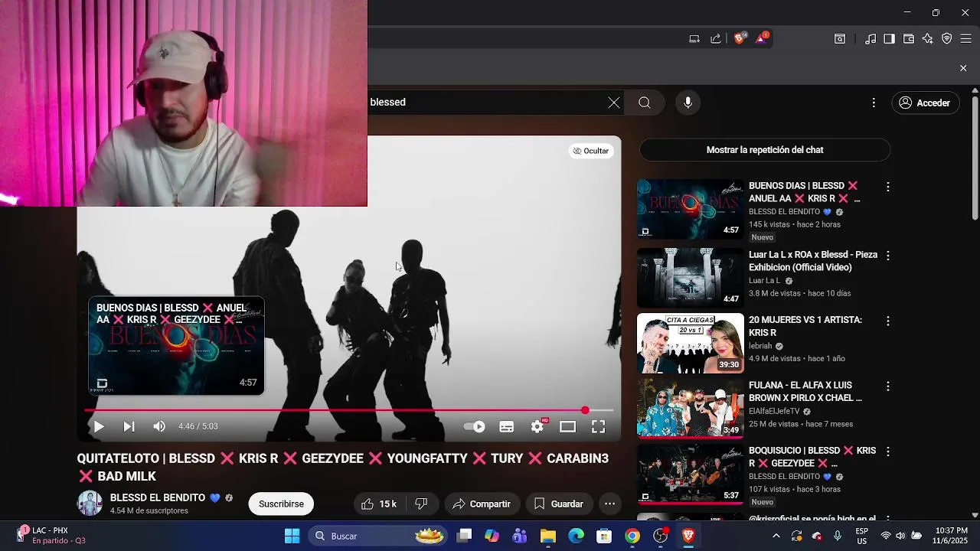Screen dimensions: 980x551
Task: Open player settings gear icon
Action: coord(537,427)
